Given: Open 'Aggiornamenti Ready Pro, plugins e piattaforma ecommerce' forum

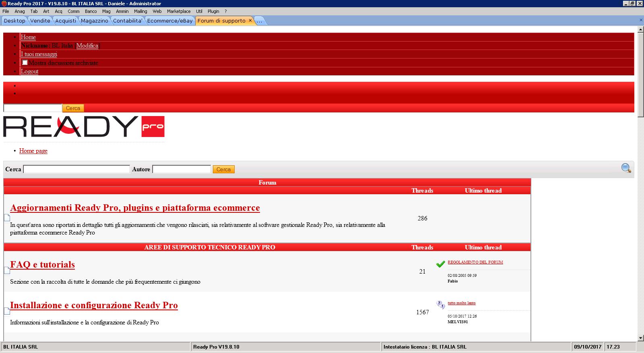Looking at the screenshot, I should pyautogui.click(x=135, y=208).
